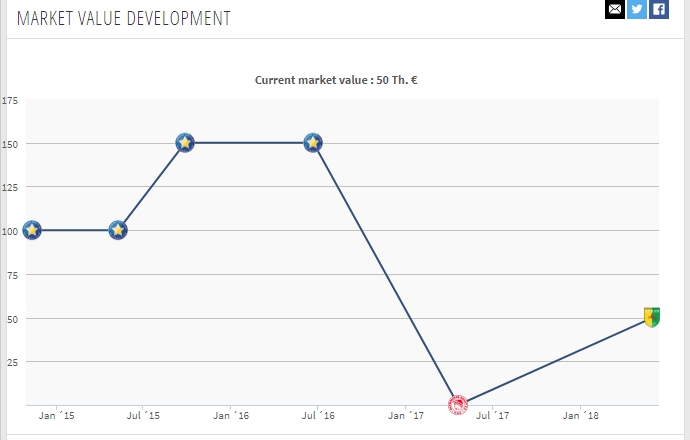Click the 25 y-axis value label
Screen dimensions: 690x440
tap(13, 362)
